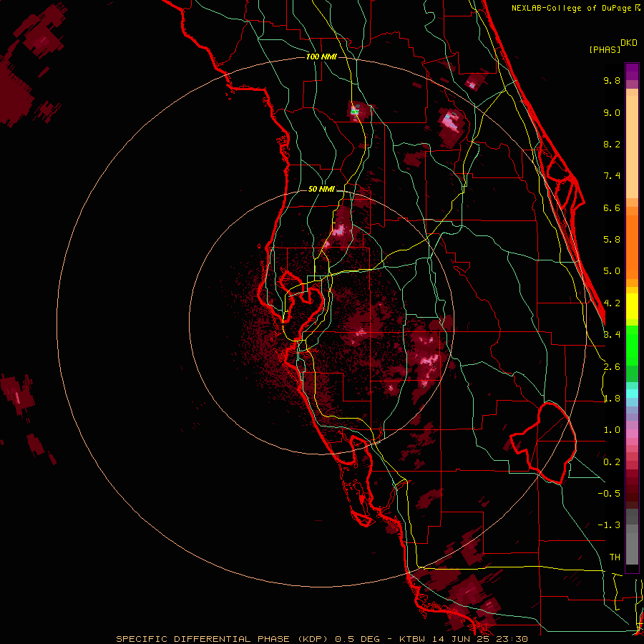Click the 1.0 scale label
Image resolution: width=644 pixels, height=644 pixels.
tap(612, 430)
